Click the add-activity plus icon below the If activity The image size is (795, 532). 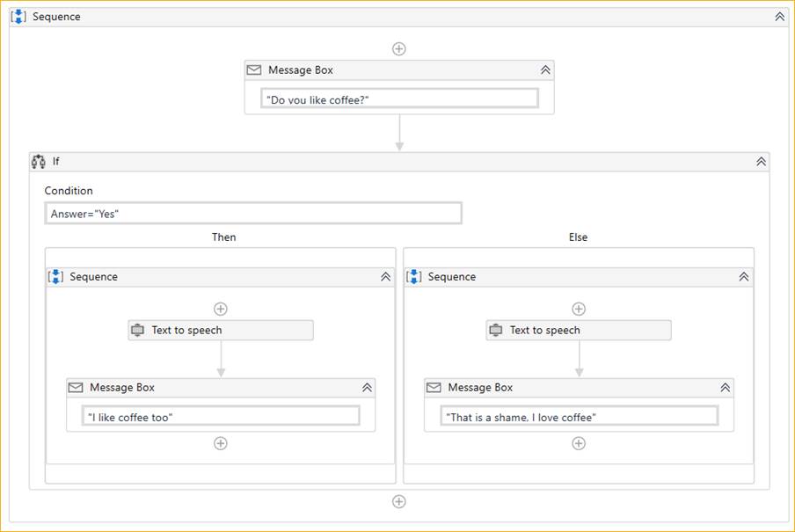399,501
